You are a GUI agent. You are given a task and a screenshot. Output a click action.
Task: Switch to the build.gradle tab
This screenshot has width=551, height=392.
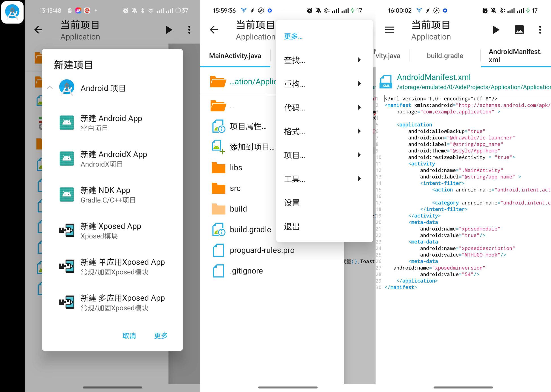(445, 56)
